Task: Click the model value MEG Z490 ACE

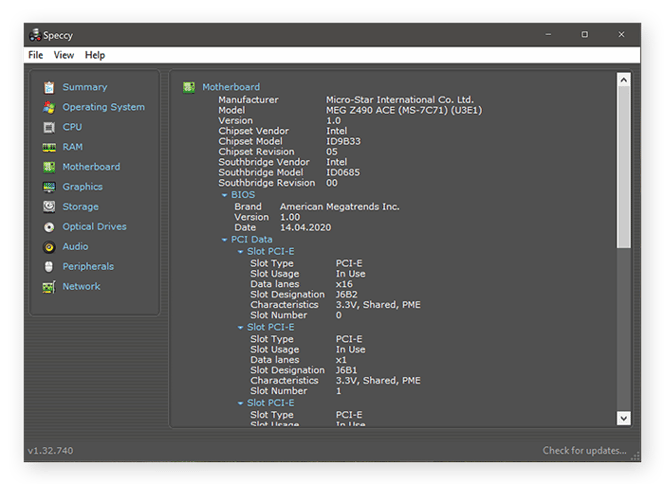Action: tap(404, 111)
